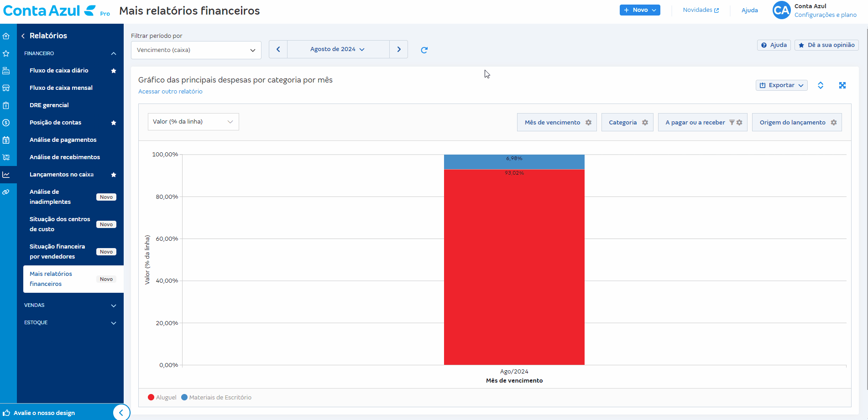Click the fullscreen expand chart icon
The width and height of the screenshot is (868, 420).
pos(842,85)
